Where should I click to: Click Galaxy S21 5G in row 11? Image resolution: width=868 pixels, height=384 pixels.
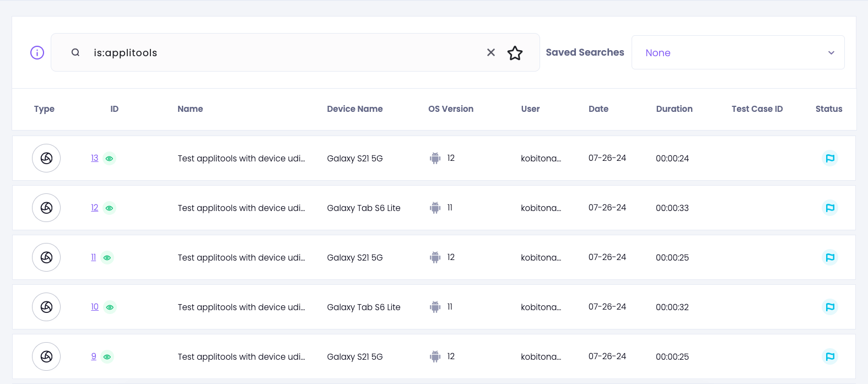(355, 258)
